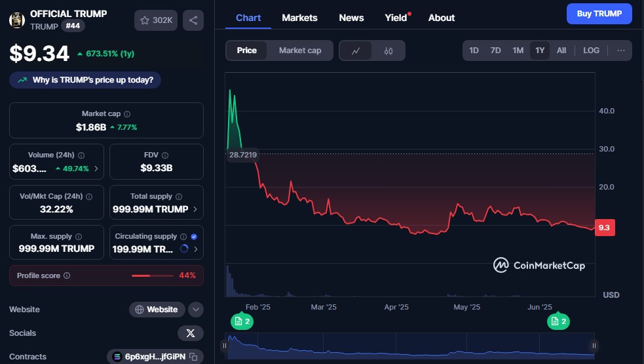Copy contract address 6p6xgH...jfGiPN icon

tap(194, 357)
